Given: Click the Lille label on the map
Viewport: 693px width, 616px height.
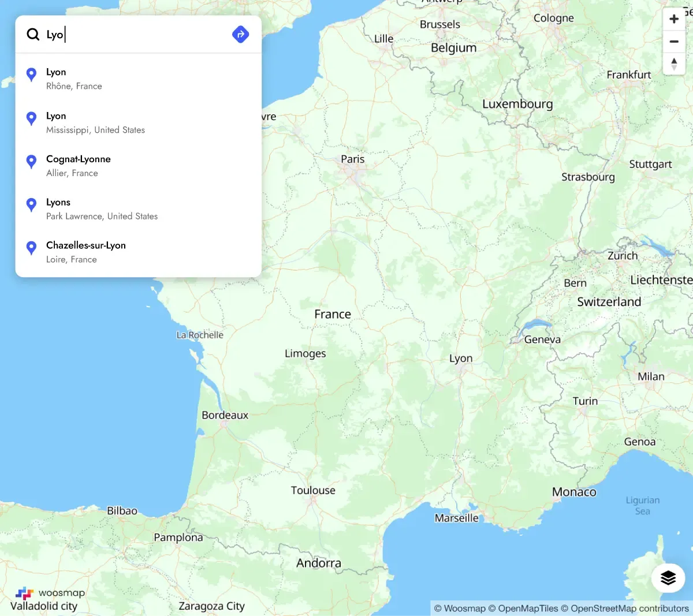Looking at the screenshot, I should [383, 39].
